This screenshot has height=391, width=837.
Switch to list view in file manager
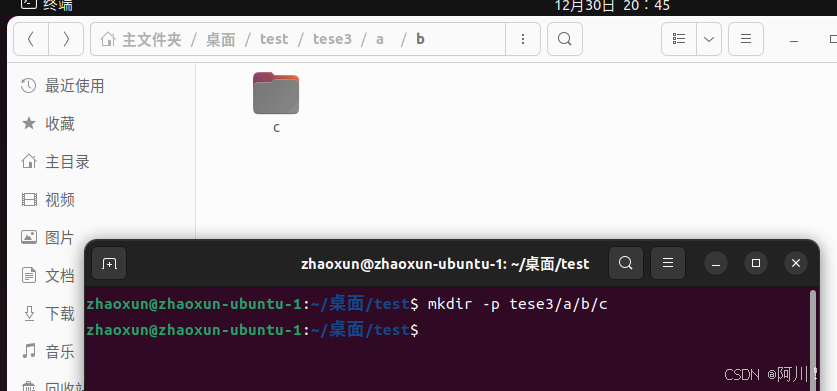click(x=679, y=39)
